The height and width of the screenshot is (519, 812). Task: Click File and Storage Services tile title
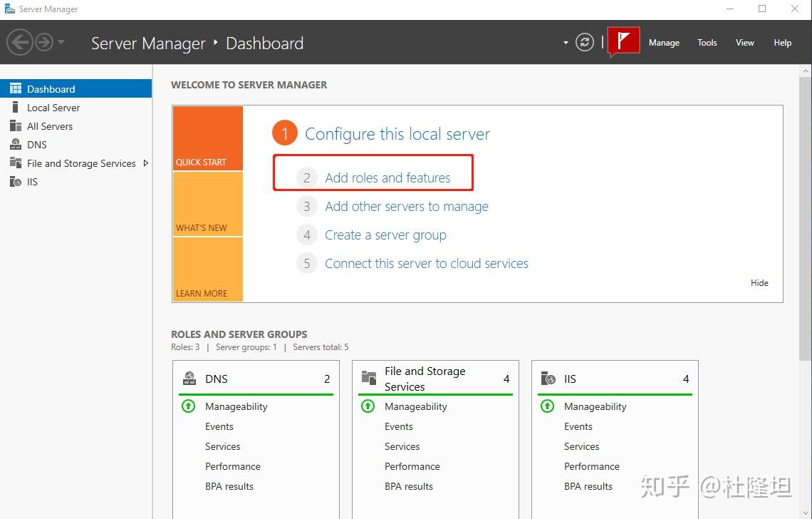point(425,379)
